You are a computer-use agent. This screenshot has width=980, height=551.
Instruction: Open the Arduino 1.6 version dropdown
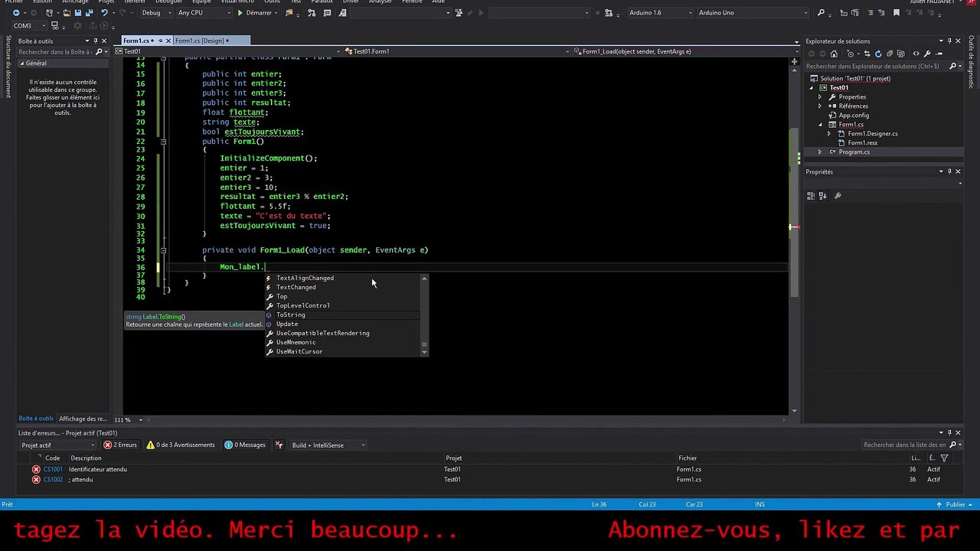click(x=660, y=13)
